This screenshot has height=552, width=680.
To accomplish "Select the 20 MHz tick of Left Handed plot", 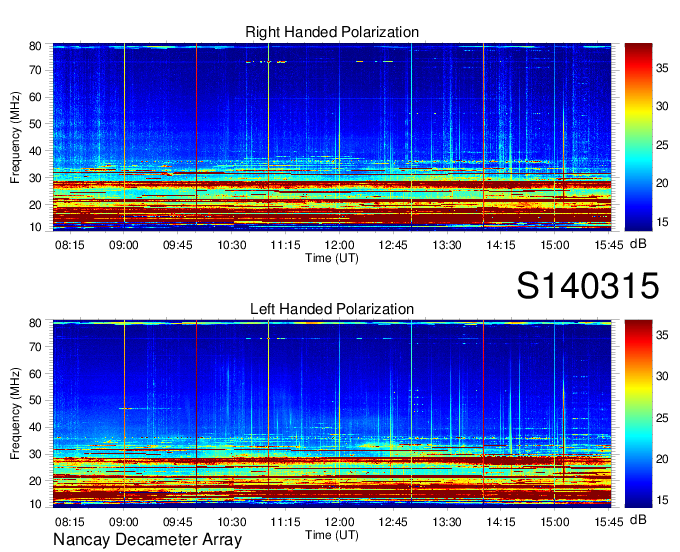I will pos(35,481).
